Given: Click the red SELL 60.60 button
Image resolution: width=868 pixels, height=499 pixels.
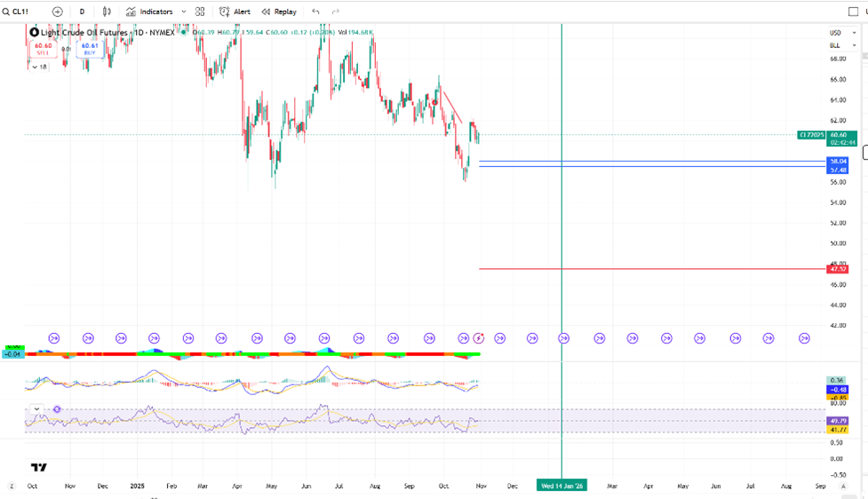Looking at the screenshot, I should (43, 49).
